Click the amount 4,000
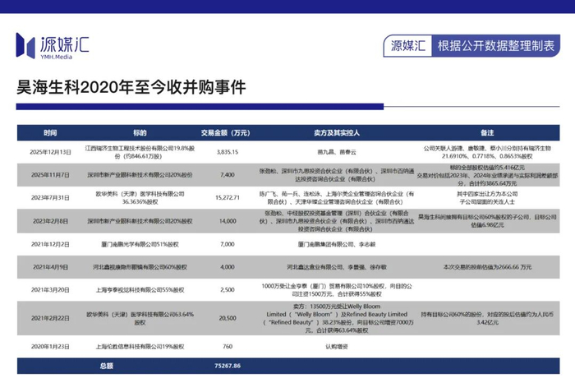The height and width of the screenshot is (392, 575). click(228, 267)
